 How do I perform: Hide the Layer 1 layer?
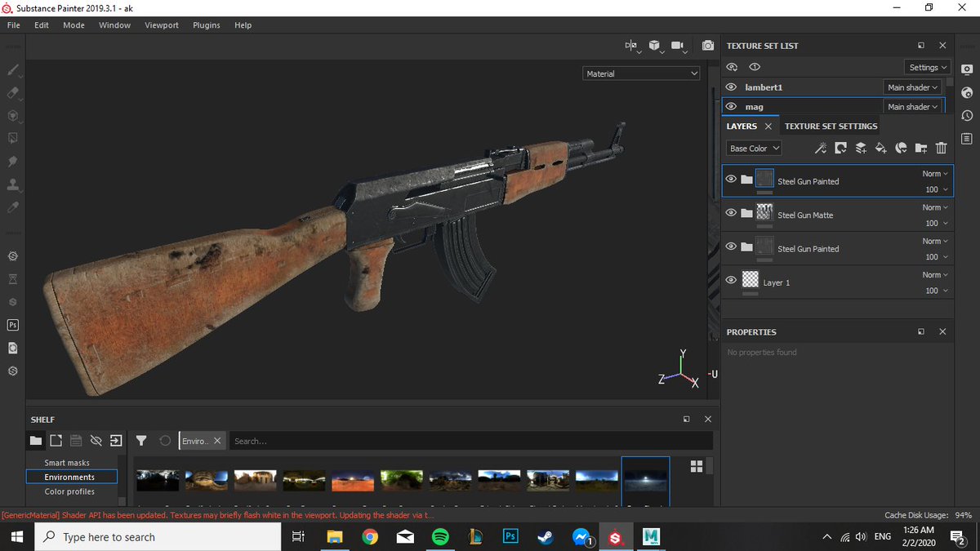pos(731,280)
